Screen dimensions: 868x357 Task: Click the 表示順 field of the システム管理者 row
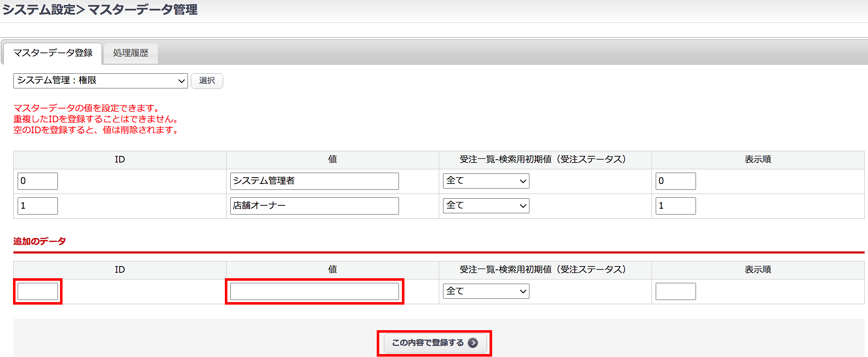point(675,181)
